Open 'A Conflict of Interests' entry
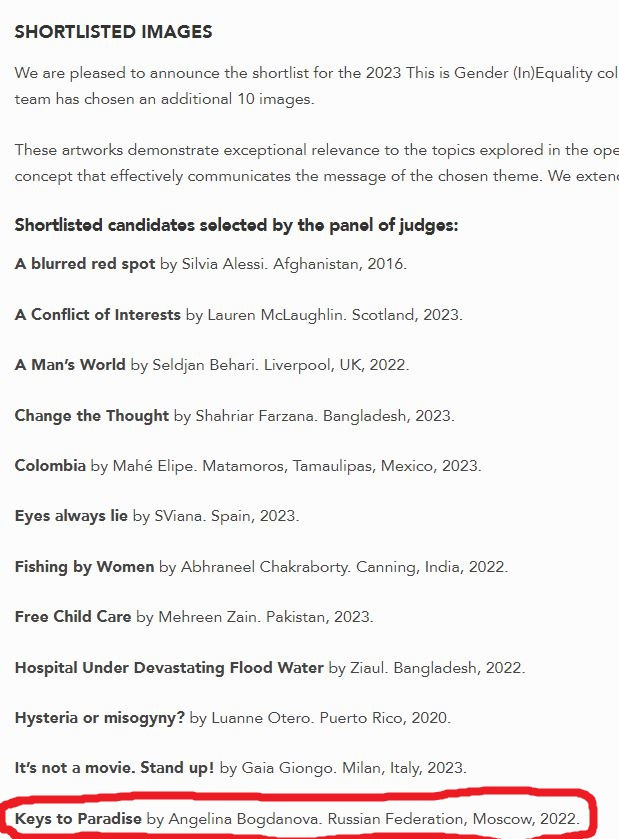 (97, 314)
